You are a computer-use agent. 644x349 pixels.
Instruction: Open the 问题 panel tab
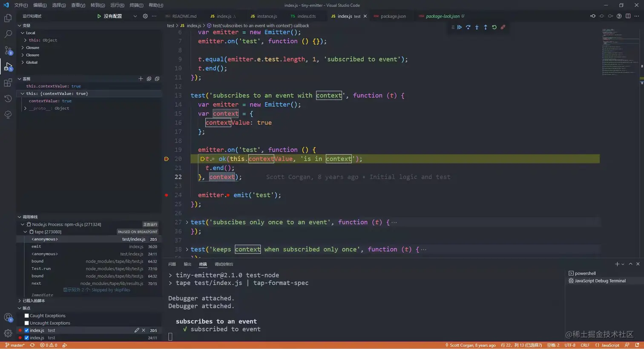(172, 264)
